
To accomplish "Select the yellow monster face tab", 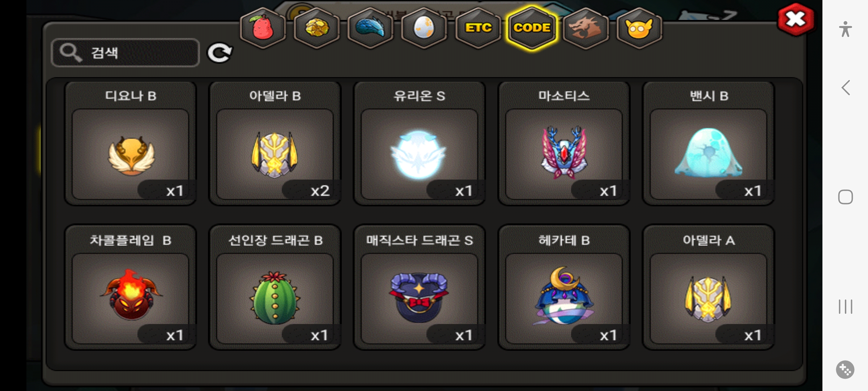I will pyautogui.click(x=639, y=28).
